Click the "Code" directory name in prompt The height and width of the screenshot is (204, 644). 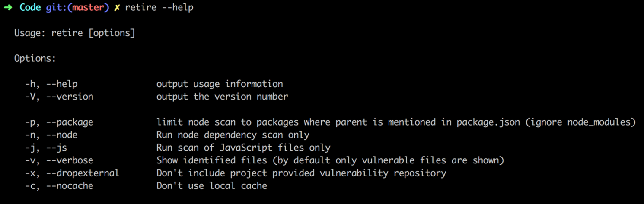pyautogui.click(x=30, y=8)
